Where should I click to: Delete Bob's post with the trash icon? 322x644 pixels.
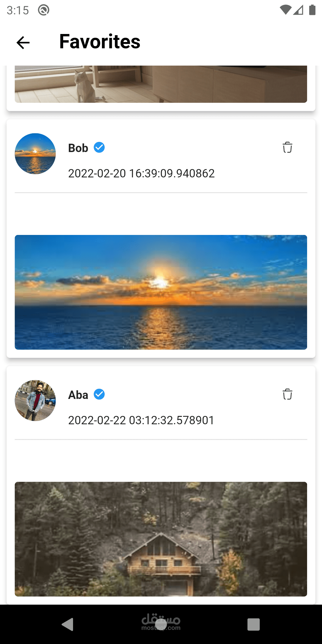[287, 147]
